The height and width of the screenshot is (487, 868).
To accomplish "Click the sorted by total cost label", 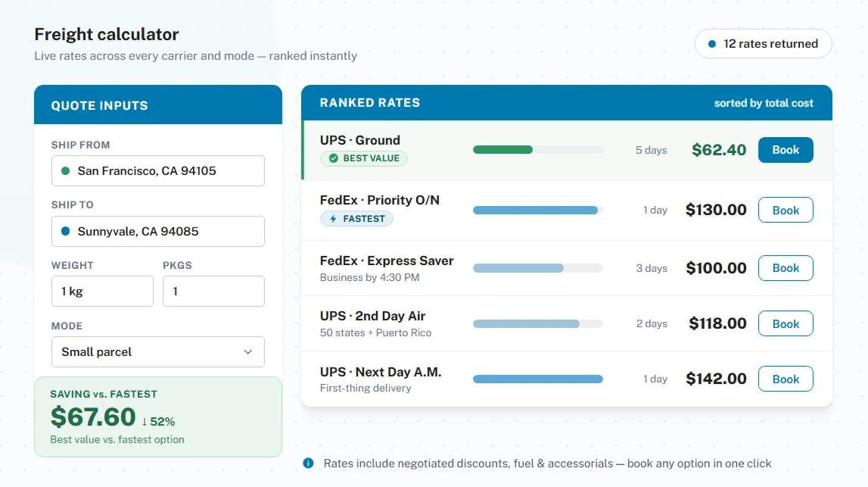I will [764, 103].
